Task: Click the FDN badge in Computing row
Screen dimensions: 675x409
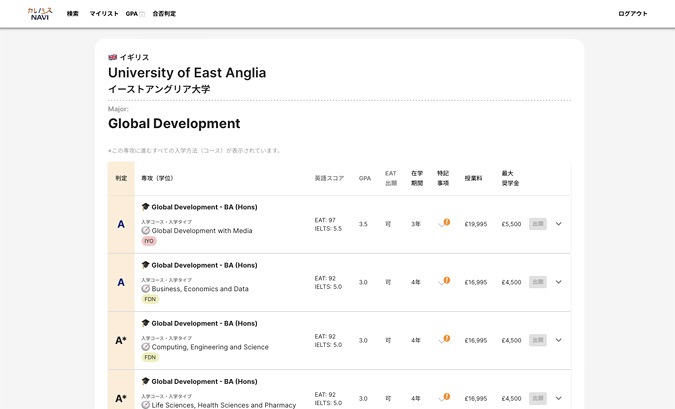Action: click(x=150, y=357)
